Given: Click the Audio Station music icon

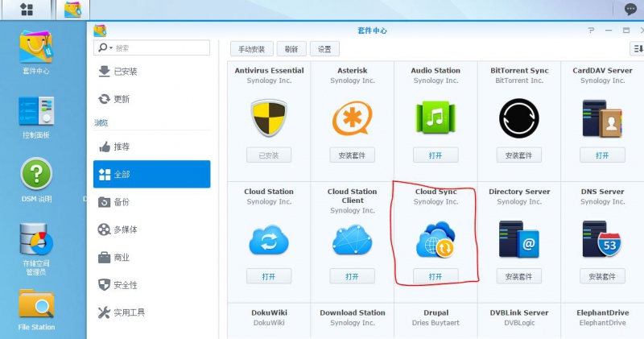Looking at the screenshot, I should click(436, 118).
